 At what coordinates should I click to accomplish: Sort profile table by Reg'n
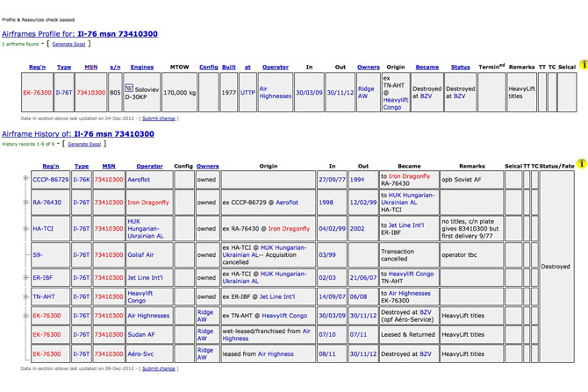tap(37, 67)
